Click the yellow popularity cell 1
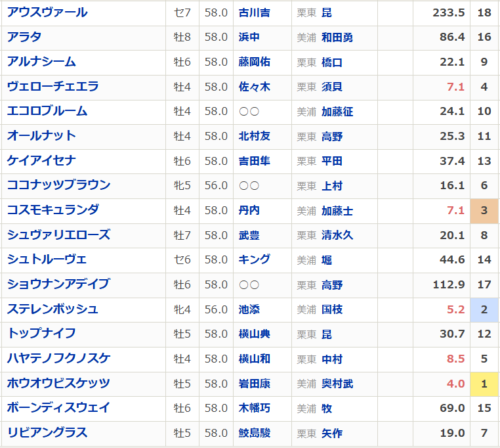Viewport: 500px width, 448px height. click(x=484, y=384)
